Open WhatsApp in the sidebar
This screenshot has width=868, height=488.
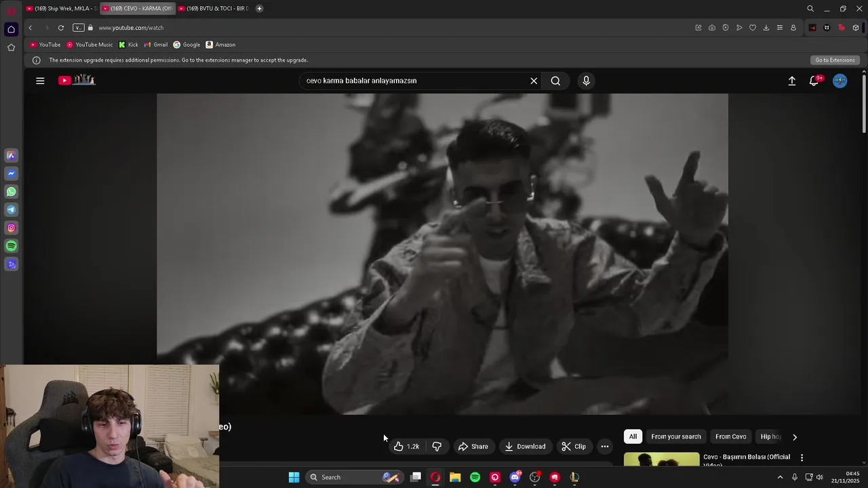[11, 192]
